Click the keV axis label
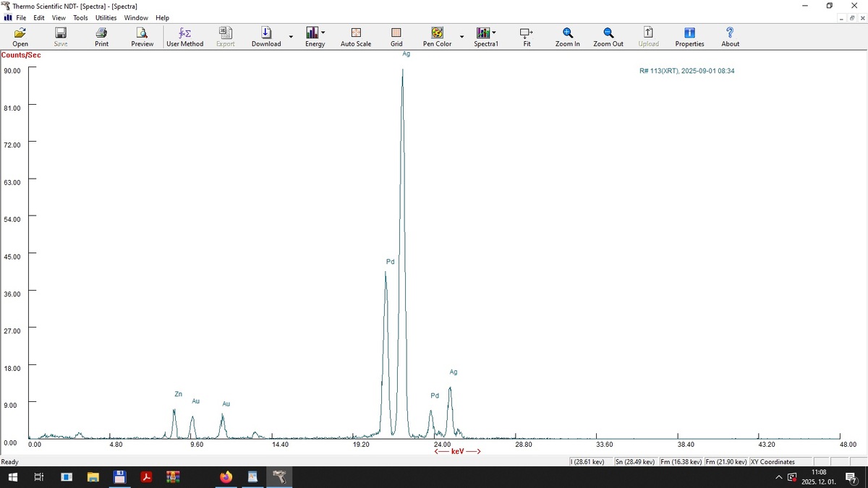 click(x=457, y=451)
